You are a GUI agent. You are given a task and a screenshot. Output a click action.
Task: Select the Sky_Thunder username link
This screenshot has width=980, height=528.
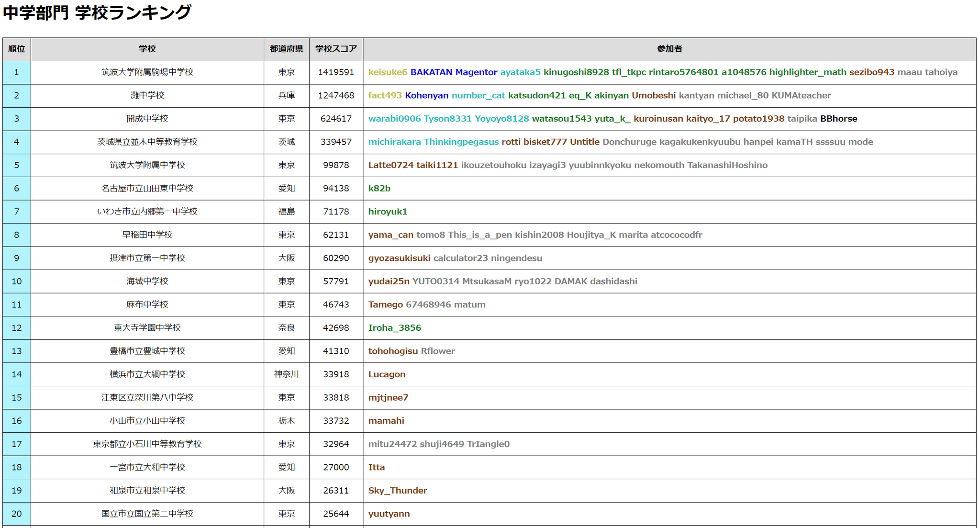398,490
